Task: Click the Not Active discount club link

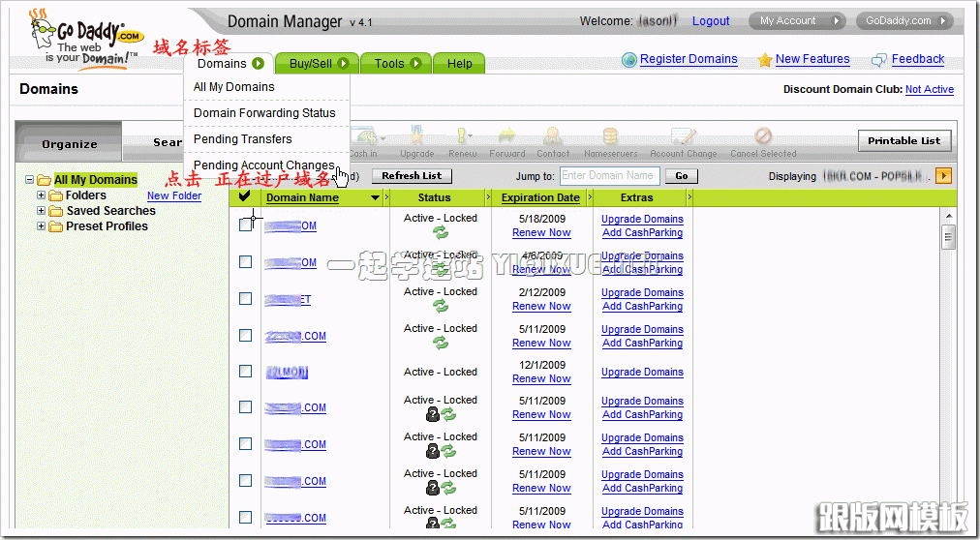Action: click(x=930, y=89)
